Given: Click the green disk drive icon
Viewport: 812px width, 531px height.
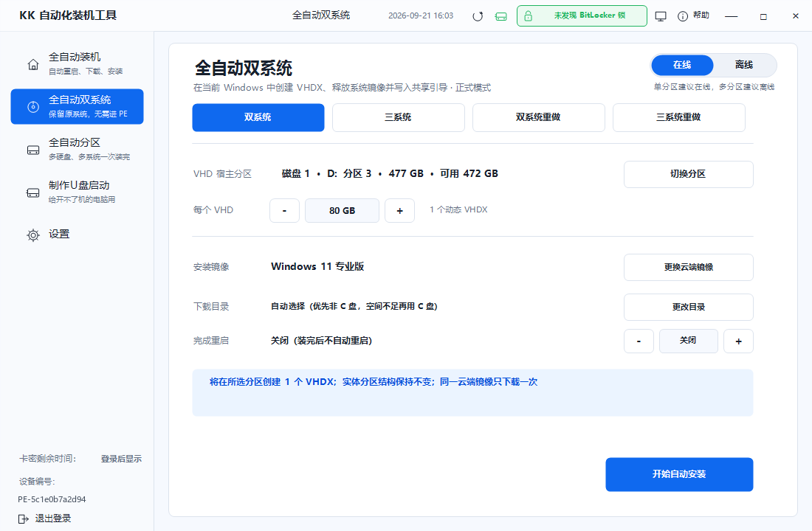Looking at the screenshot, I should click(500, 16).
